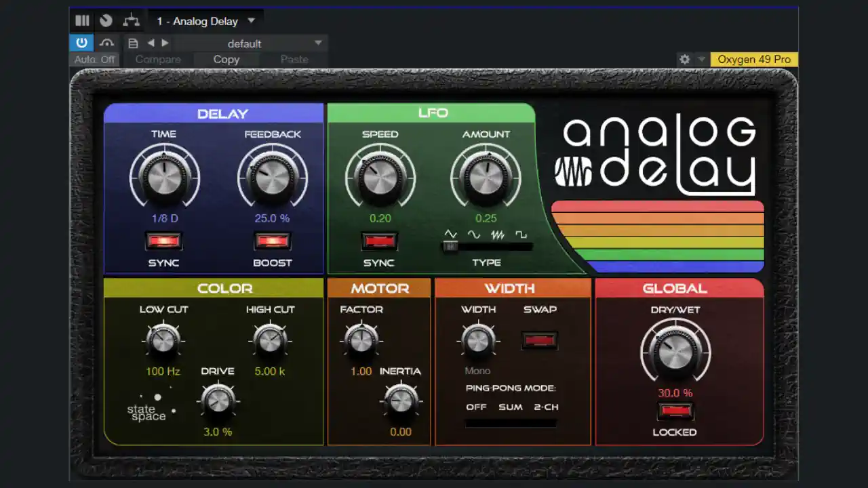Expand arrow next to settings gear
Screen dimensions: 868x488
pos(702,60)
